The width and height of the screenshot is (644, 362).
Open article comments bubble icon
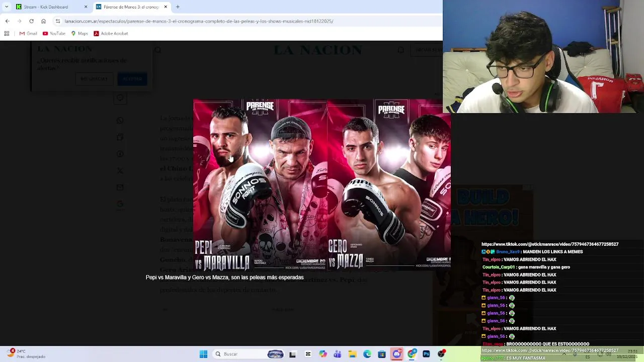pyautogui.click(x=120, y=99)
